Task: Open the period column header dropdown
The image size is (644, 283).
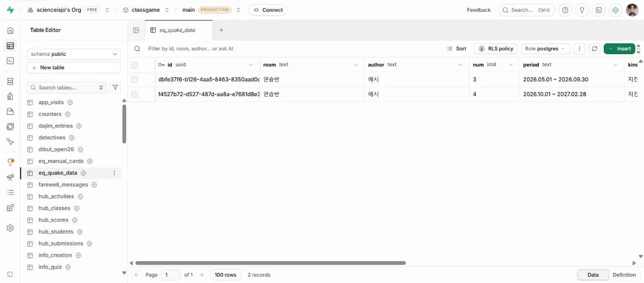Action: coord(616,65)
